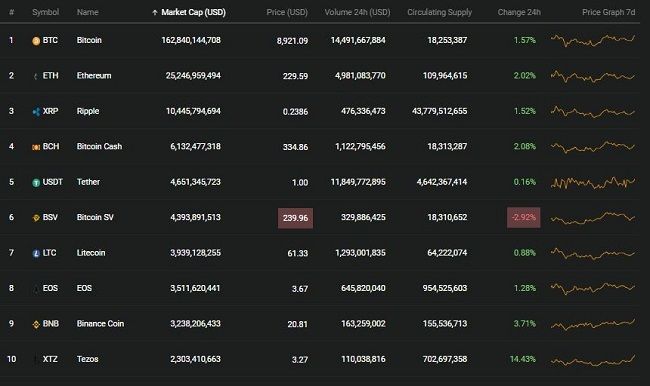Open Bitcoin Cash 7-day price graph
The image size is (650, 386).
593,146
